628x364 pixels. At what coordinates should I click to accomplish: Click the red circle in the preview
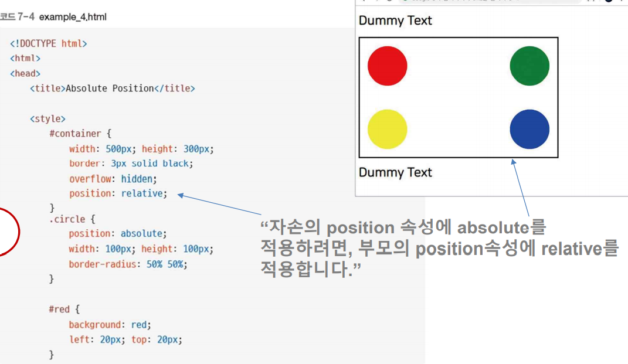[387, 66]
